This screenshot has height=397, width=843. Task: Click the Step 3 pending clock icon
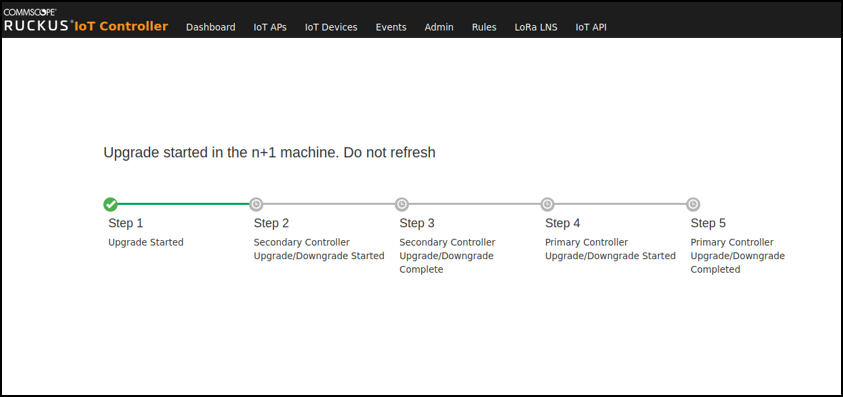[x=402, y=204]
